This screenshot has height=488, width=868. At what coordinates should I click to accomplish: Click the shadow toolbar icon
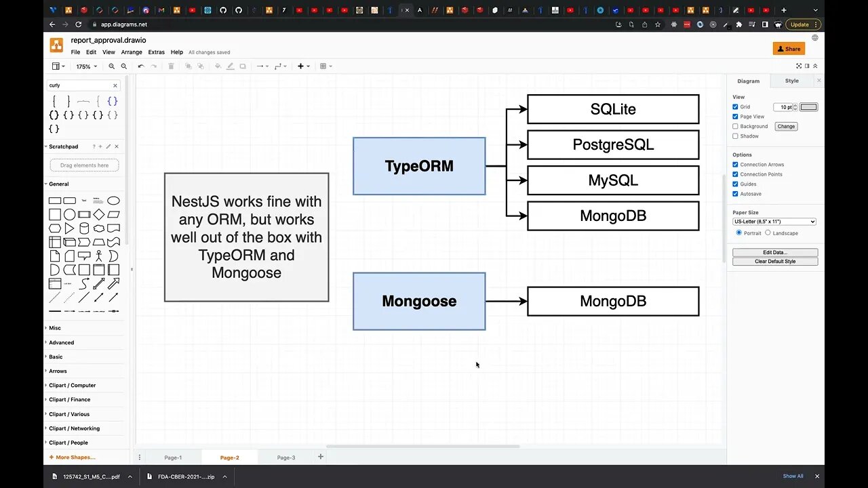(243, 66)
